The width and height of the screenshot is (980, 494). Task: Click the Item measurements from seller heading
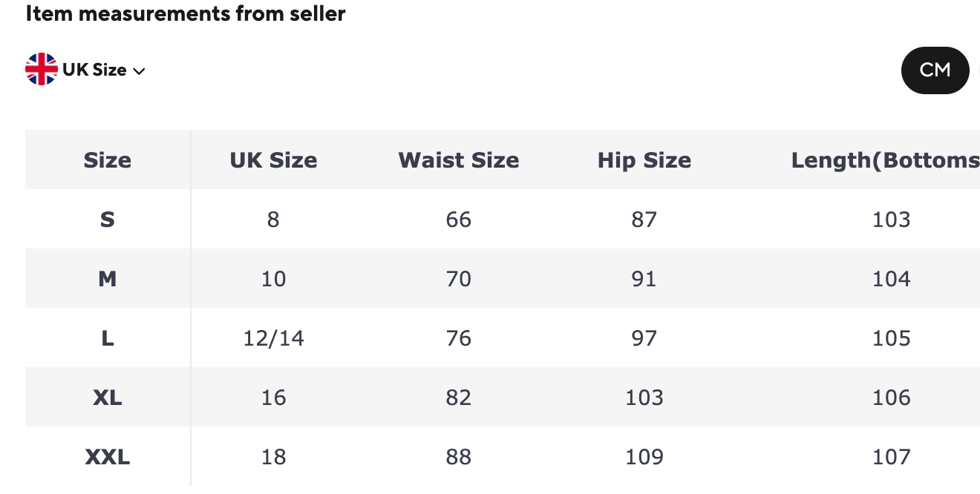(186, 13)
